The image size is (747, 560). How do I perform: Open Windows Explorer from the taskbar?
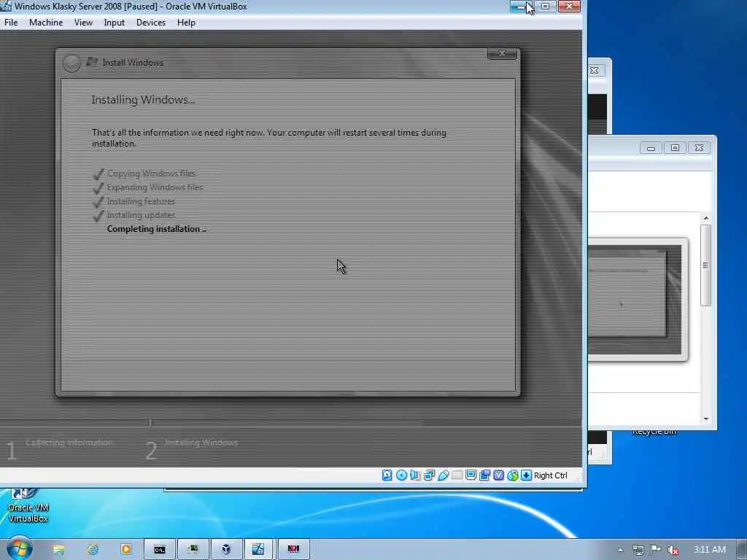(x=58, y=549)
